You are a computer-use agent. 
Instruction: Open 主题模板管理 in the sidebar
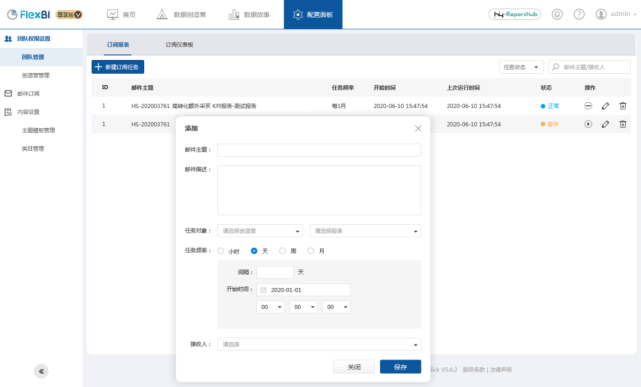point(38,130)
